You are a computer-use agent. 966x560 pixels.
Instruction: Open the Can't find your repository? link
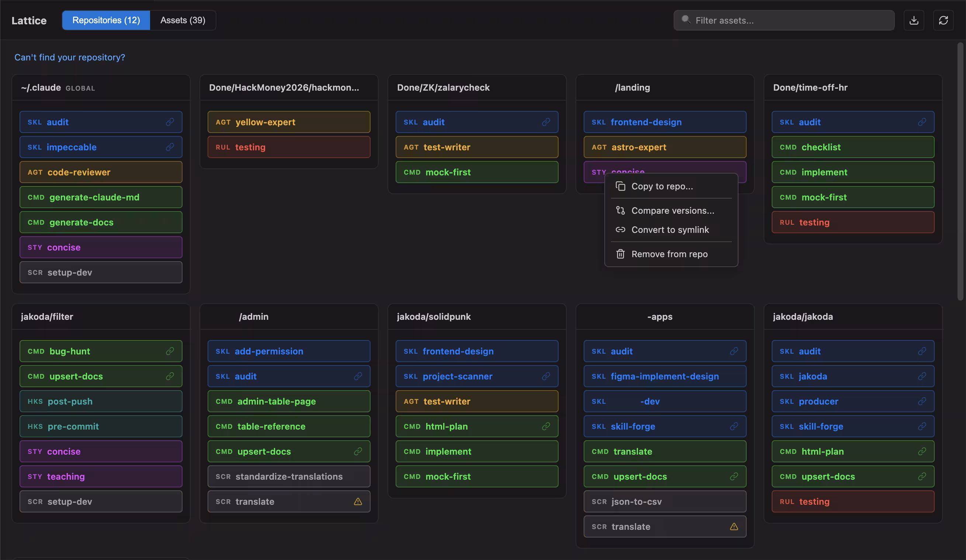(70, 57)
